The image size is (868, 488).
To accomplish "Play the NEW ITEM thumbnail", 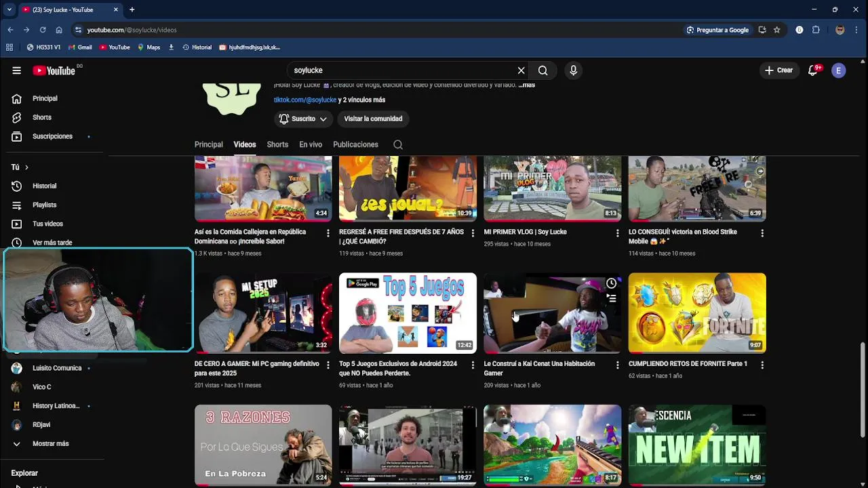I will (697, 445).
